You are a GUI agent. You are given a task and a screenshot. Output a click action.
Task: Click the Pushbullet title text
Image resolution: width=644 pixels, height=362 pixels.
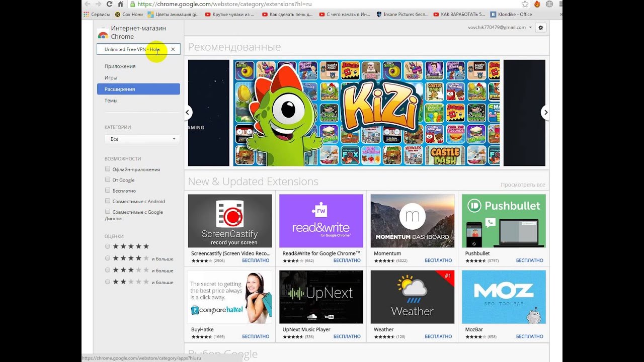click(x=477, y=253)
